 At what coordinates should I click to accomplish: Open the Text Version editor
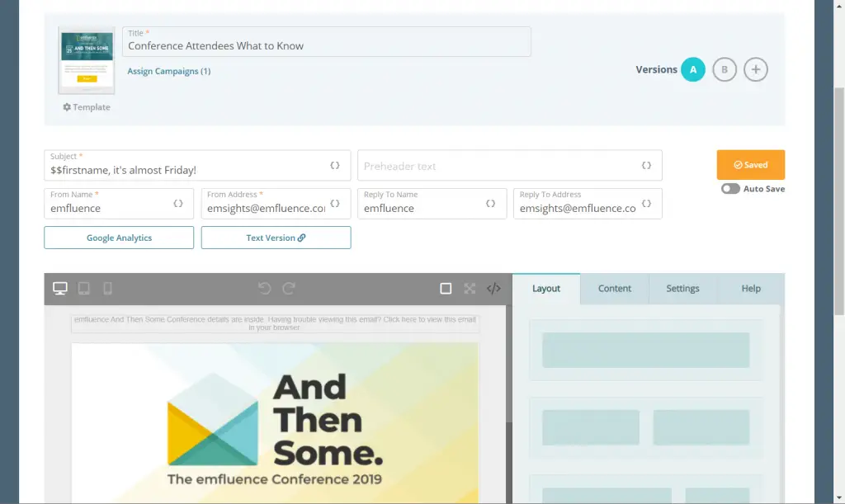pyautogui.click(x=276, y=238)
